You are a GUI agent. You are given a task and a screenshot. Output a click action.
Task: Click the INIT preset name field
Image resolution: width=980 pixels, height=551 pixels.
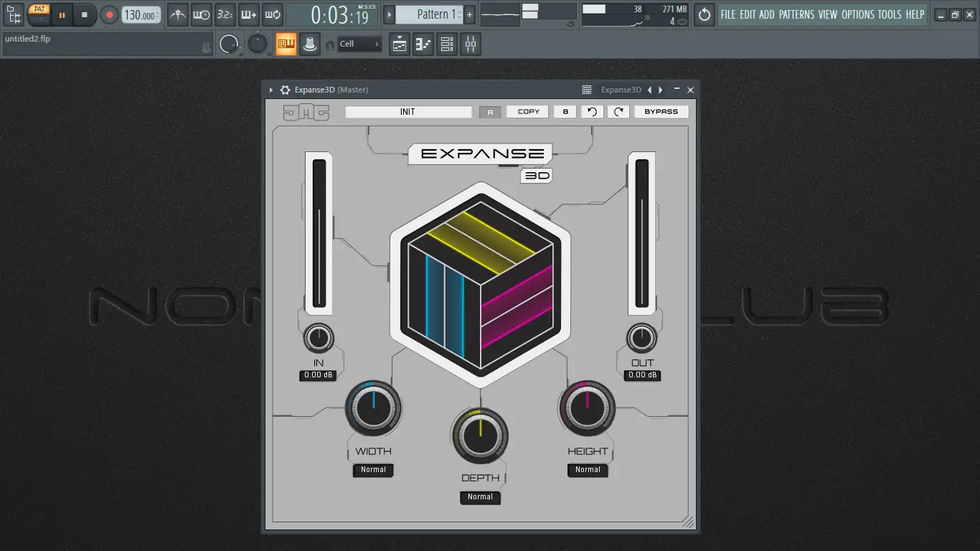coord(407,111)
